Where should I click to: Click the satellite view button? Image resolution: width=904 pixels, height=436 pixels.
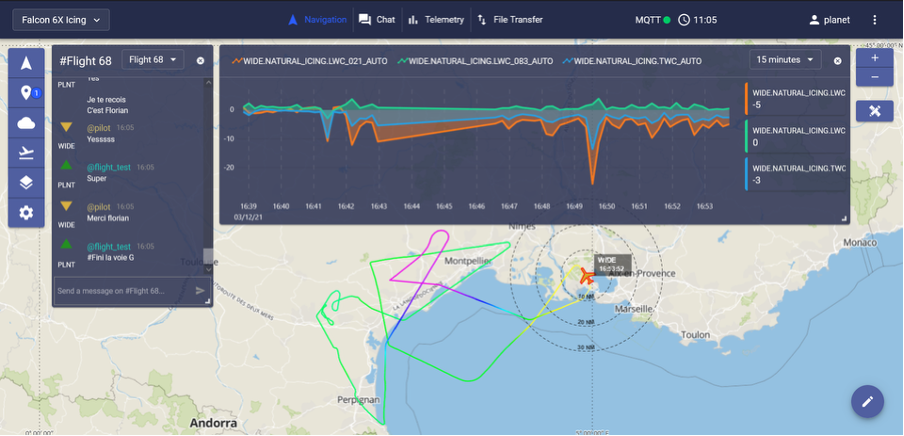[875, 111]
